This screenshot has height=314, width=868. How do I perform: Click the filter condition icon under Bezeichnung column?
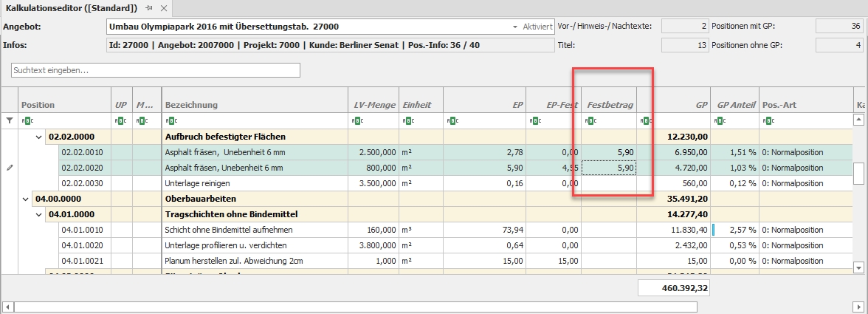[x=170, y=120]
